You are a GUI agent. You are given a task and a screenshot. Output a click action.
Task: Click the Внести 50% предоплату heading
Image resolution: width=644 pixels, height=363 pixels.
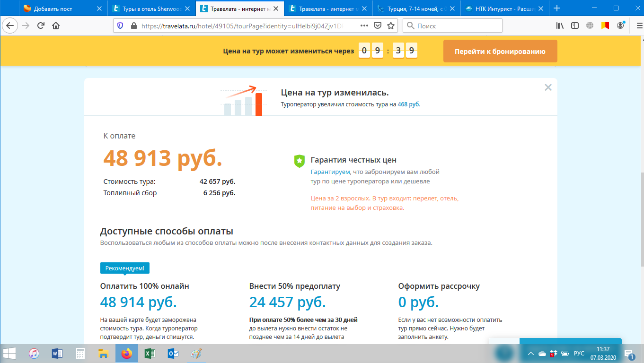tap(295, 286)
